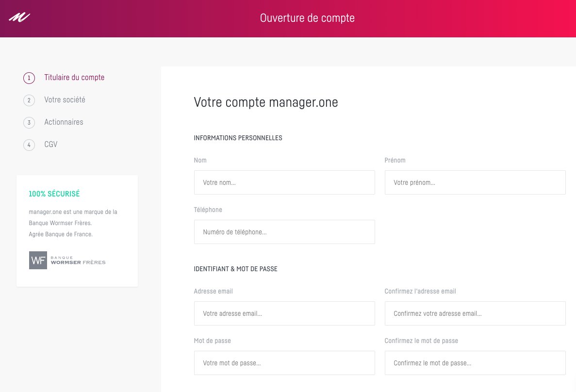Viewport: 576px width, 392px height.
Task: Focus the Votre prénom field
Action: coord(475,182)
